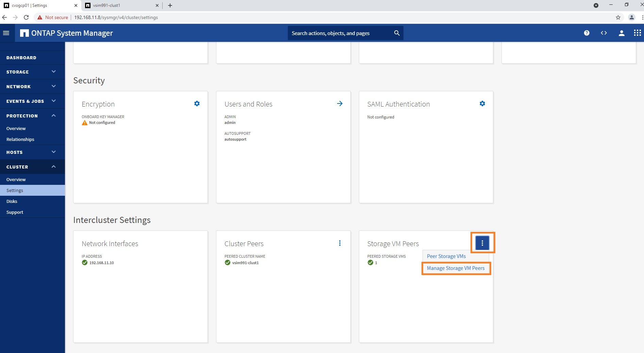Click the SAML Authentication gear icon
Image resolution: width=644 pixels, height=353 pixels.
[482, 103]
